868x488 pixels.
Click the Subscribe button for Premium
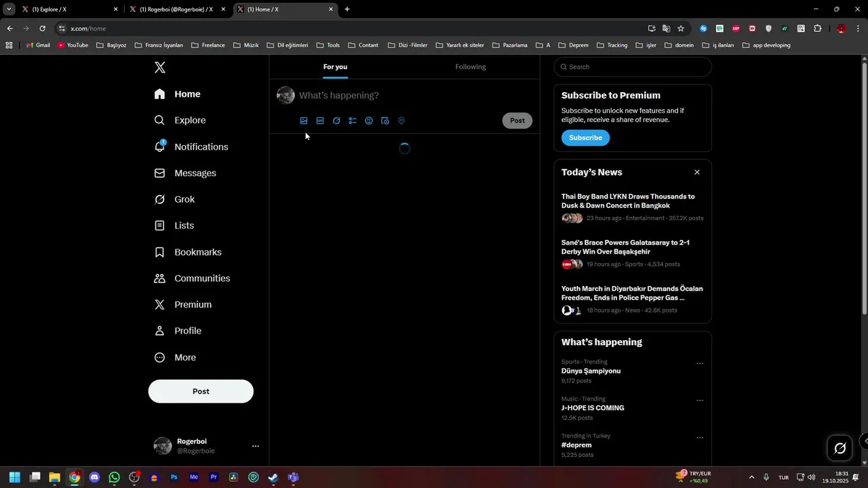click(585, 138)
